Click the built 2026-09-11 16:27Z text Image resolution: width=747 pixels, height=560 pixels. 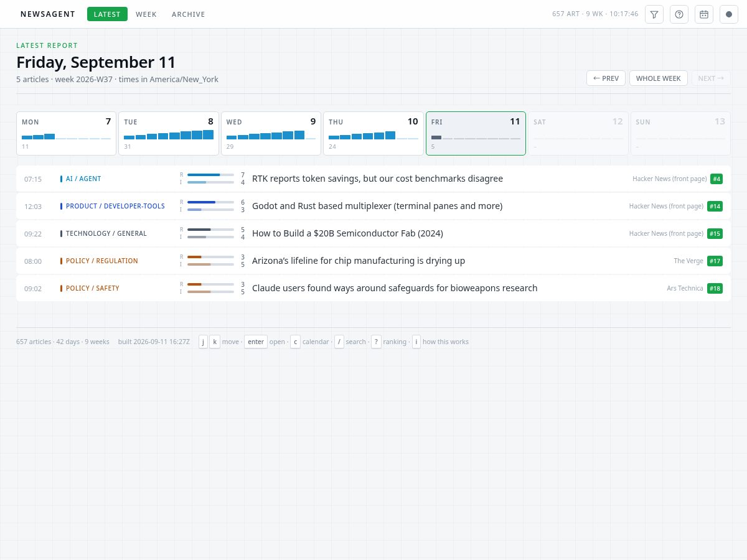coord(154,342)
